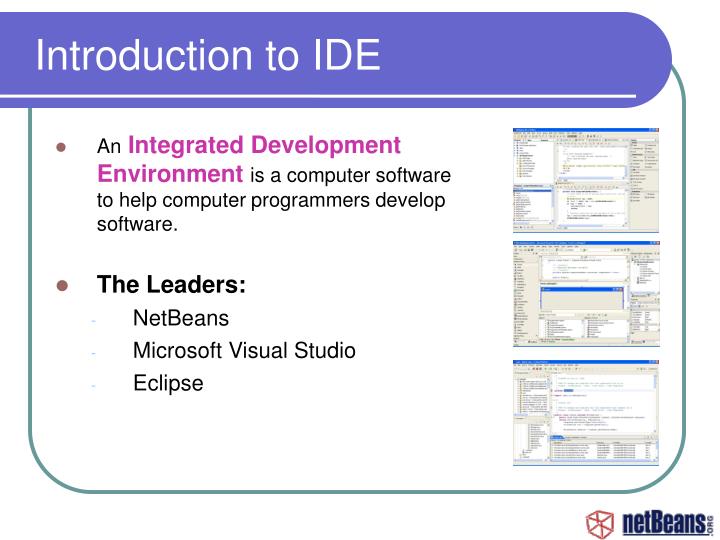
Task: Click the dash marker beside Eclipse
Action: pyautogui.click(x=92, y=384)
